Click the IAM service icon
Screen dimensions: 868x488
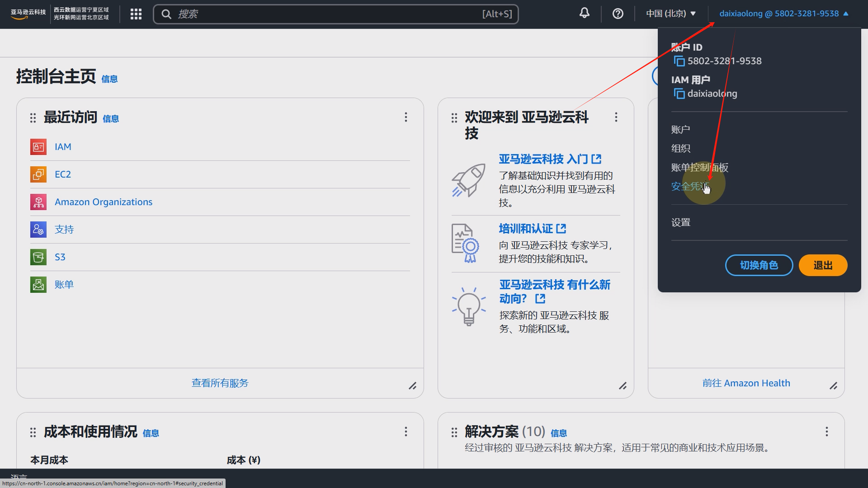point(38,147)
